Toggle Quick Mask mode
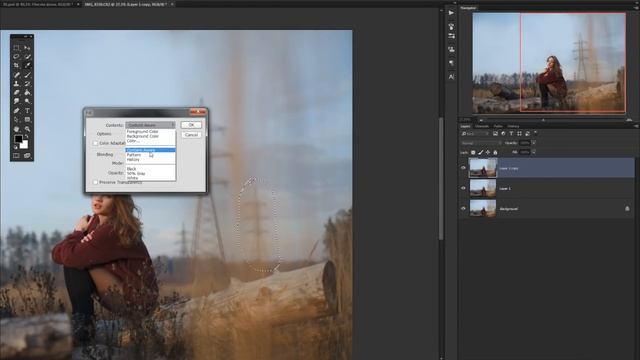640x360 pixels. [16, 156]
